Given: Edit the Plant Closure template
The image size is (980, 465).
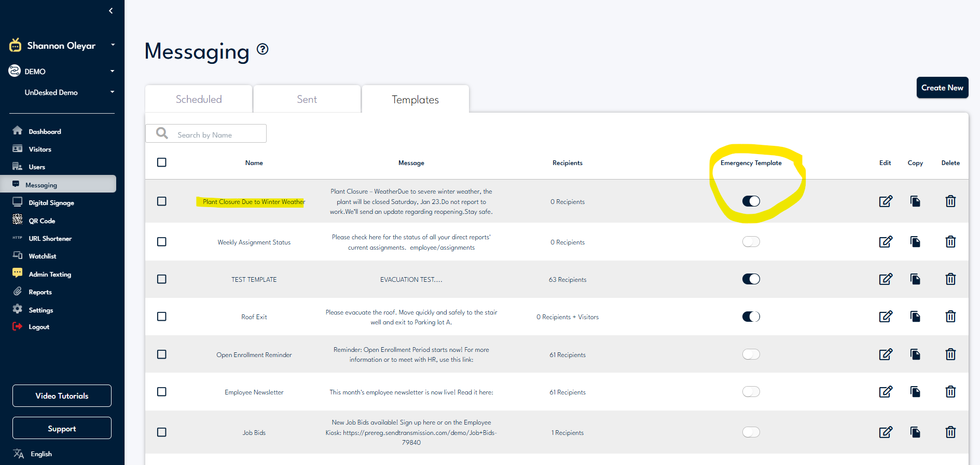Looking at the screenshot, I should click(x=885, y=201).
